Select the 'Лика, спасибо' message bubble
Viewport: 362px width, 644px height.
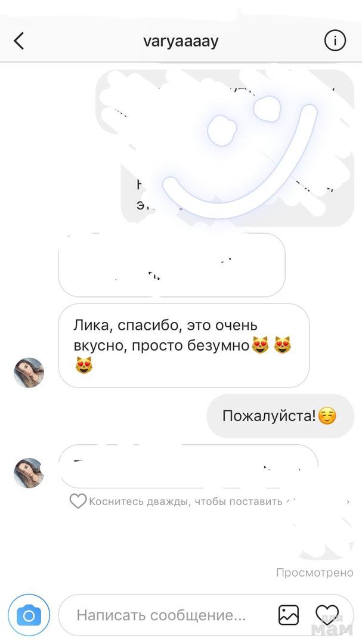(x=184, y=345)
